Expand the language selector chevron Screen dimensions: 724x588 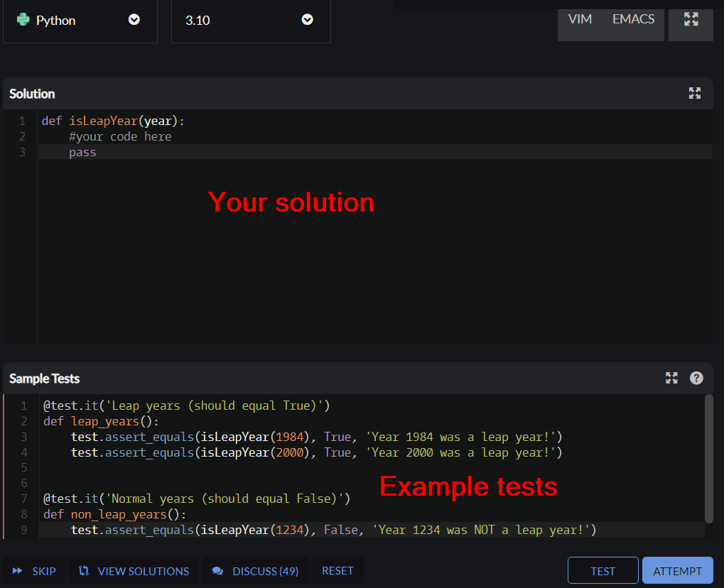134,20
